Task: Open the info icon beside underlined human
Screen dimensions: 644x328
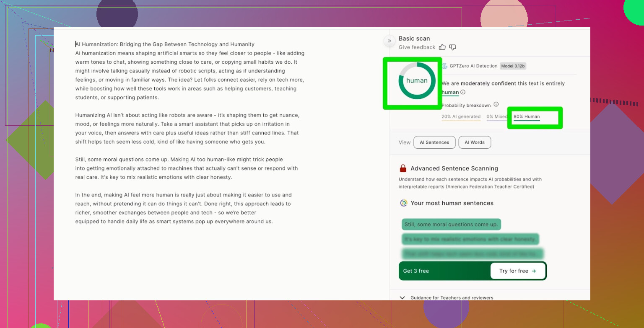Action: point(463,92)
